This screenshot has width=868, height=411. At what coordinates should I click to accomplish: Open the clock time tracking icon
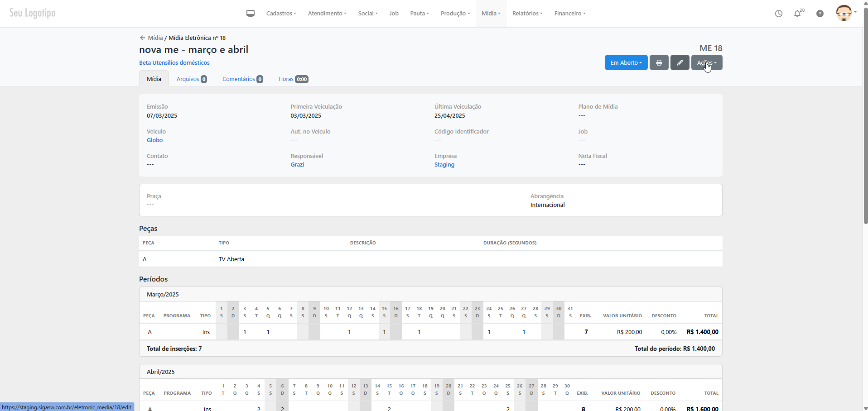click(778, 14)
